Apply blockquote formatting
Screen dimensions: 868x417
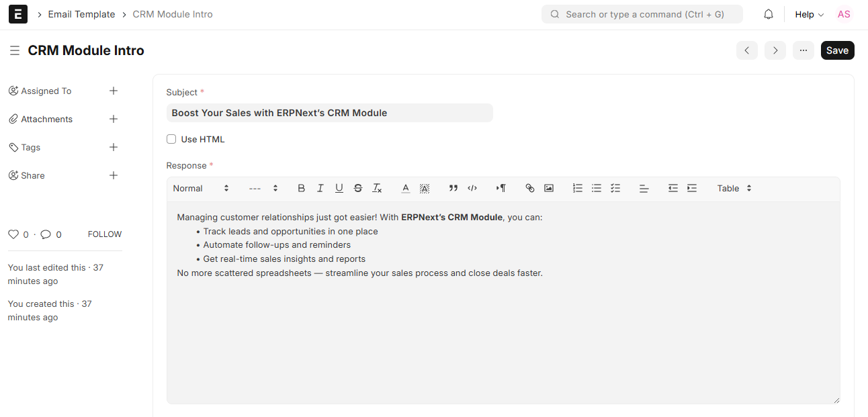tap(453, 189)
